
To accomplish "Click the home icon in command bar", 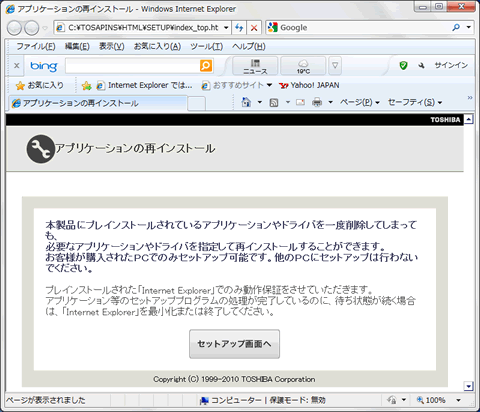I will [246, 102].
